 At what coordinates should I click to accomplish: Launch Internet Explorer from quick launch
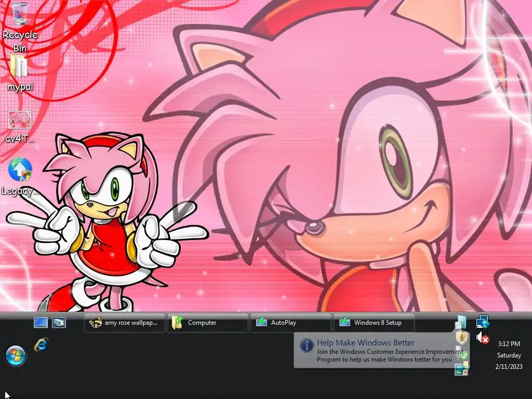41,345
